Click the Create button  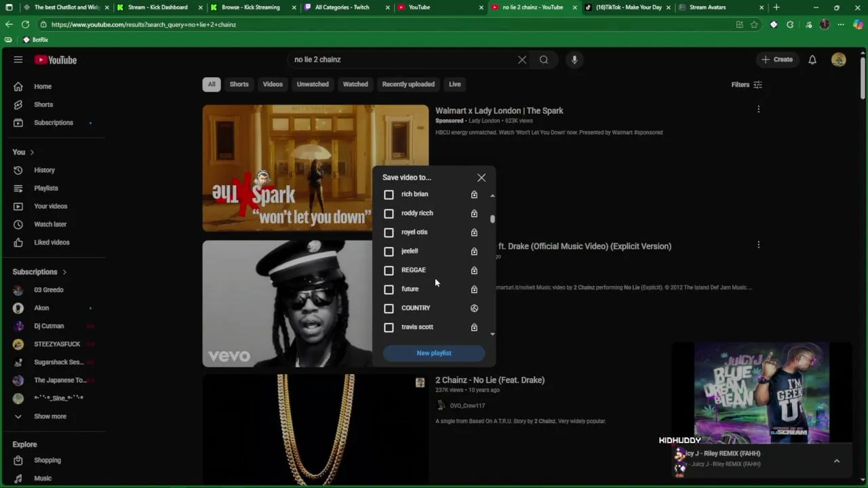pyautogui.click(x=777, y=60)
